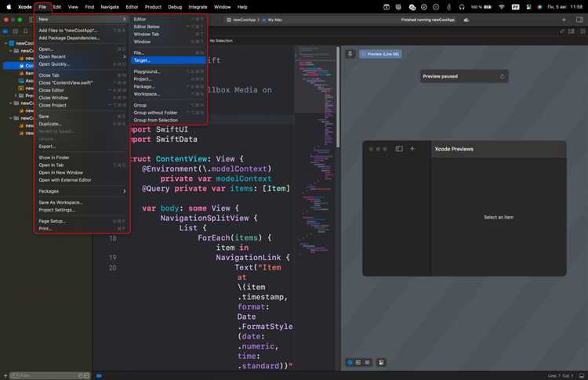Image resolution: width=588 pixels, height=380 pixels.
Task: Click Close "ContentView.swift"
Action: [82, 83]
